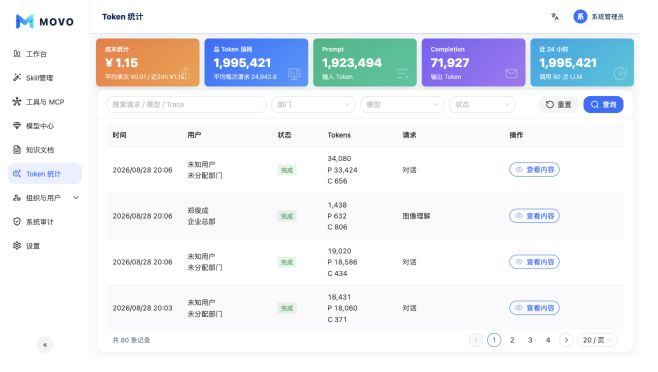Select pagination page 1
The height and width of the screenshot is (372, 658).
[494, 340]
